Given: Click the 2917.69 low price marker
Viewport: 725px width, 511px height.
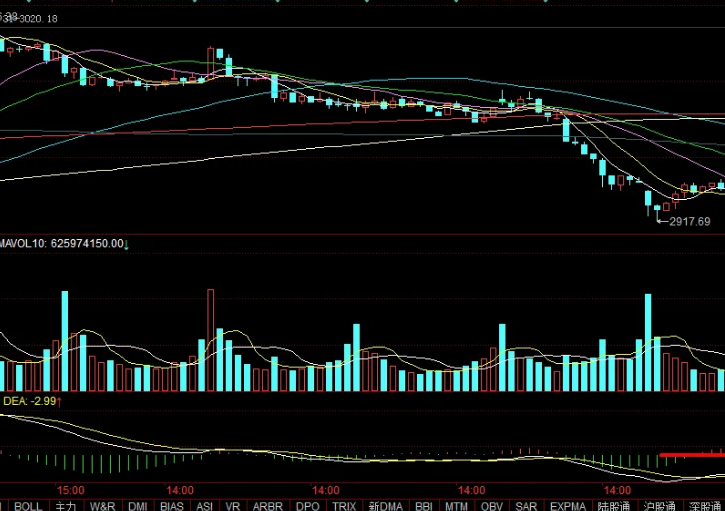Looking at the screenshot, I should coord(689,222).
